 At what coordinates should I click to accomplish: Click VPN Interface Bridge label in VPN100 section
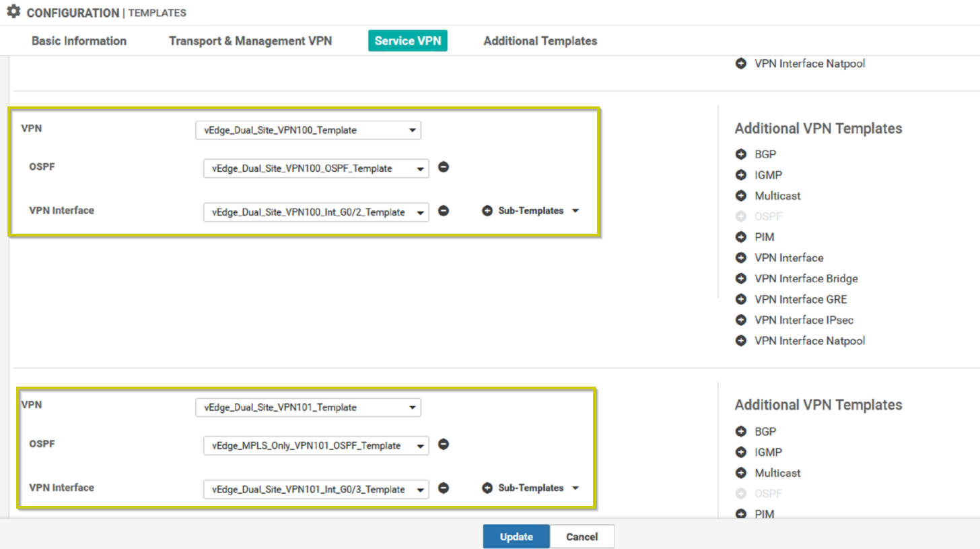(806, 278)
